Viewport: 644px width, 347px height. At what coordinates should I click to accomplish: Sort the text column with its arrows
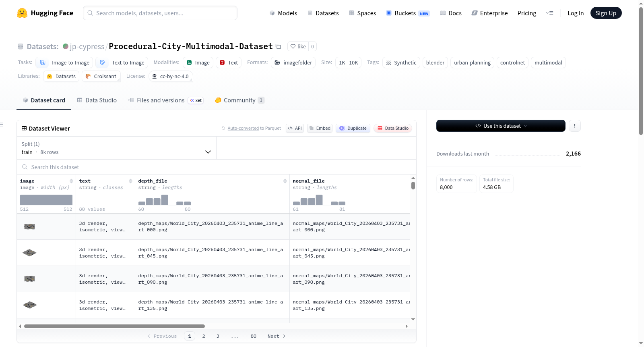click(130, 181)
